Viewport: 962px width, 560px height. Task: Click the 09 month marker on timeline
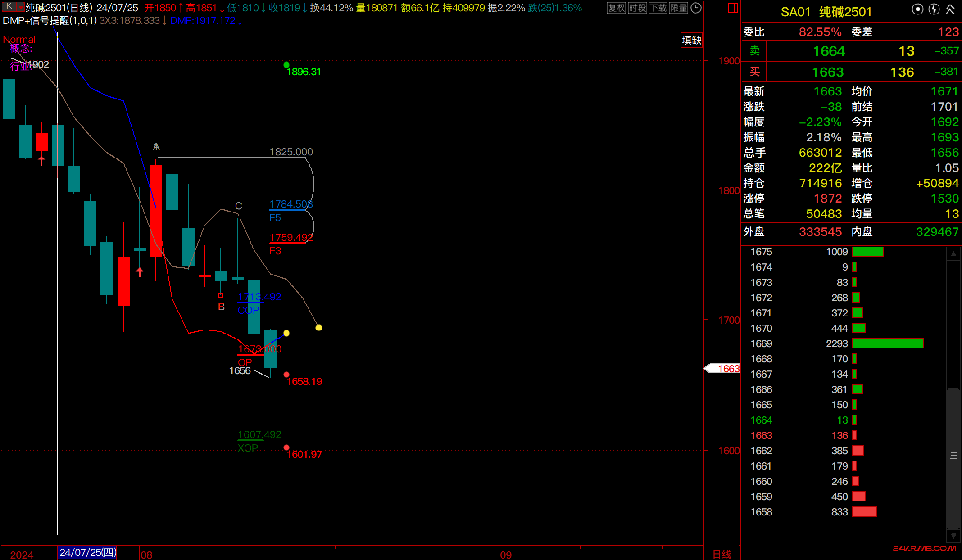[x=506, y=555]
